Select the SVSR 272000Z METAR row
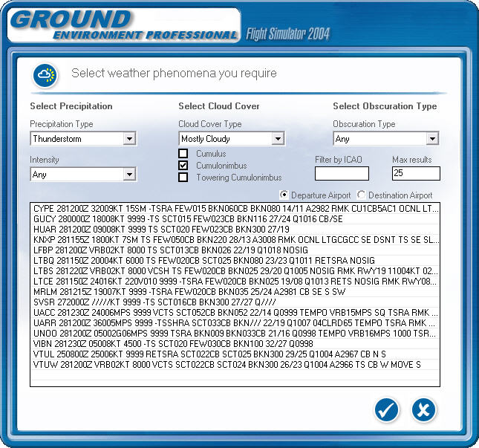The height and width of the screenshot is (448, 479). click(x=235, y=302)
